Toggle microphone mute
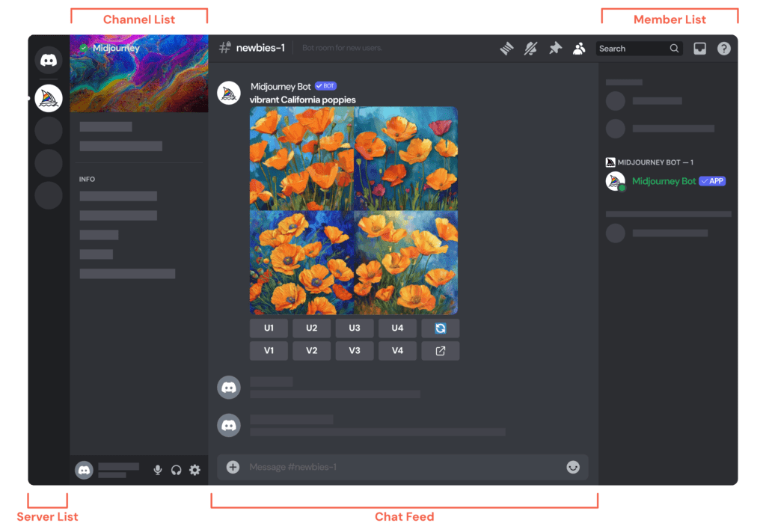 158,470
